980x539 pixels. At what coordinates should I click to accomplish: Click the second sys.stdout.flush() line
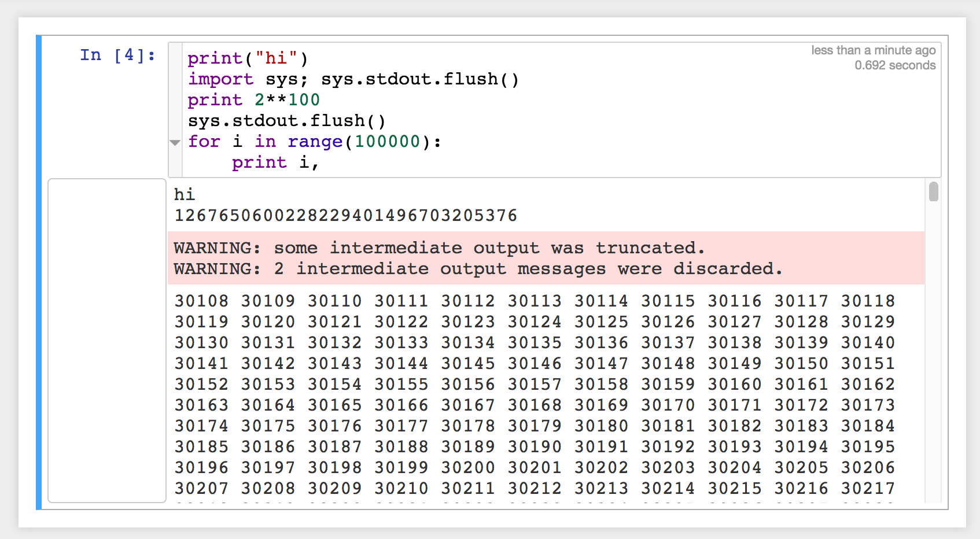pos(286,121)
